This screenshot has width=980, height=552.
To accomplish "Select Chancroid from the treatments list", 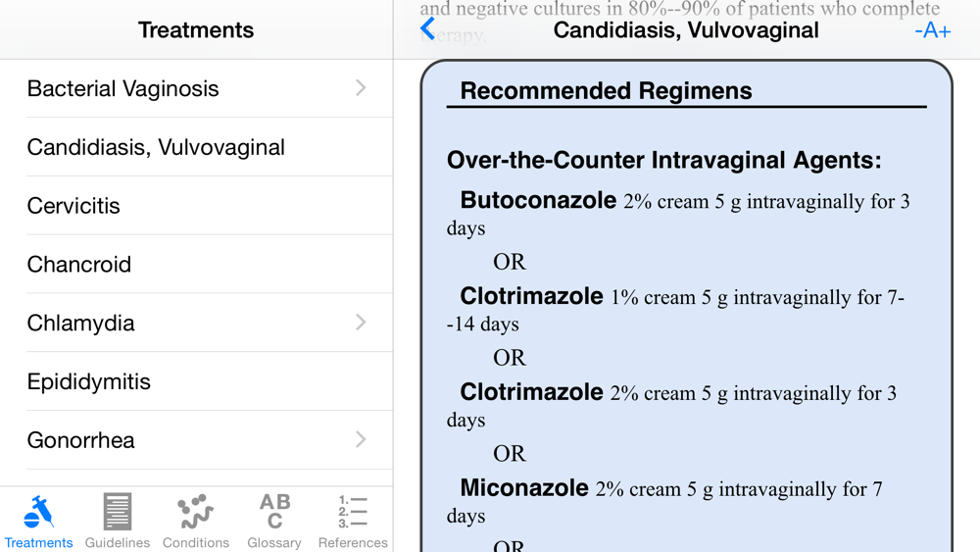I will click(x=196, y=265).
